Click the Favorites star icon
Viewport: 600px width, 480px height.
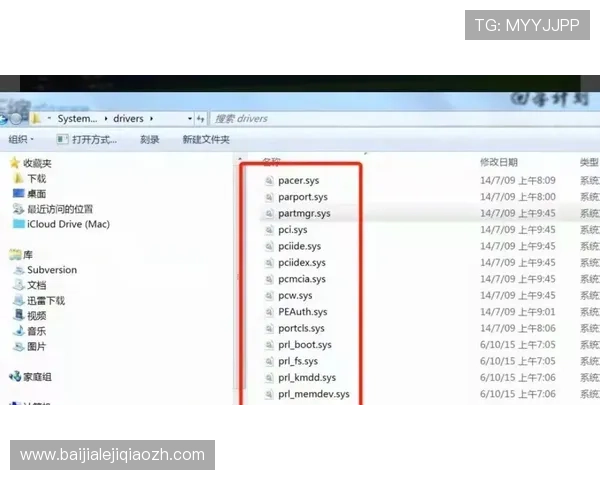tap(15, 163)
